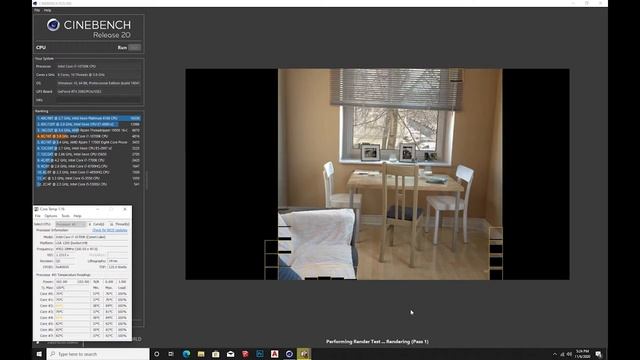Select the Core i7-7700K ranking row
Screen dimensions: 640x360
[x=88, y=160]
